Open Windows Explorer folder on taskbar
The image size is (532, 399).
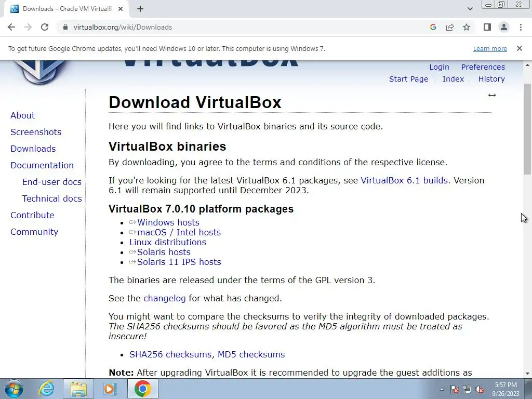click(78, 389)
